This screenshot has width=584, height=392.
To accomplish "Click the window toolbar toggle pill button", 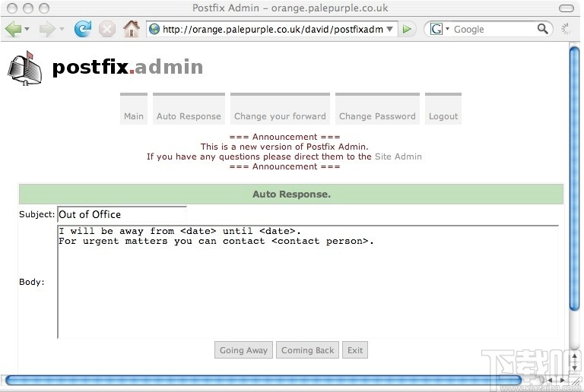I will pos(567,8).
